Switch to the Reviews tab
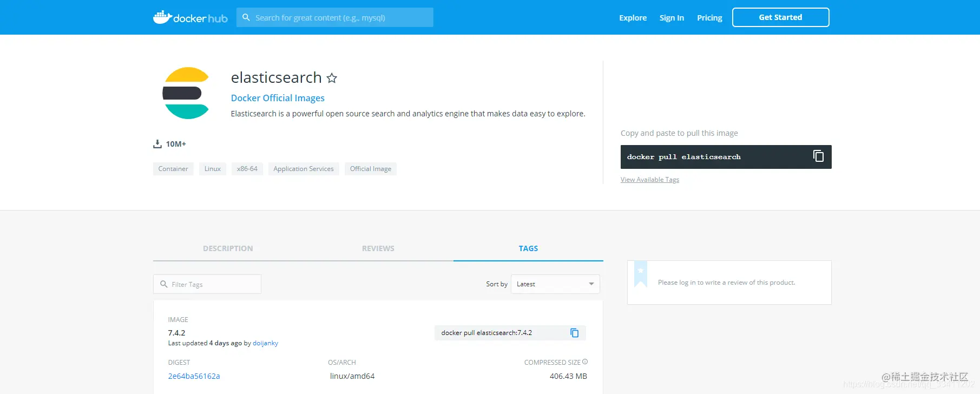The height and width of the screenshot is (394, 980). [x=378, y=248]
